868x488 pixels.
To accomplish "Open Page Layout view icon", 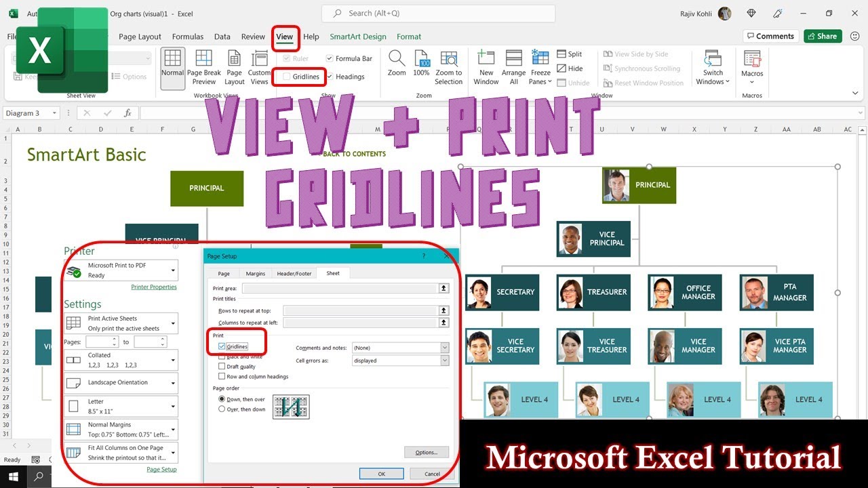I will (235, 68).
